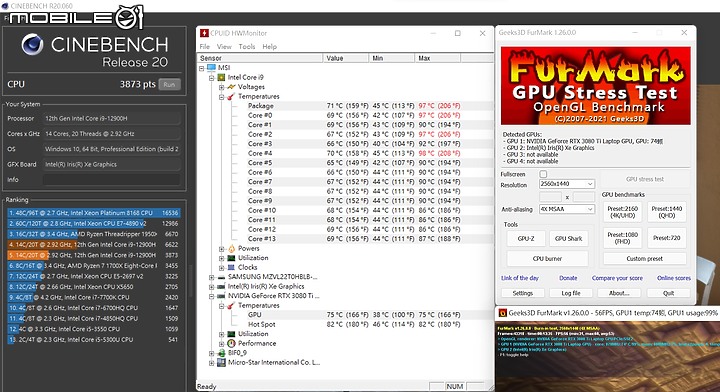Image resolution: width=720 pixels, height=392 pixels.
Task: Click the NVIDIA GeForce GPU icon
Action: (221, 296)
